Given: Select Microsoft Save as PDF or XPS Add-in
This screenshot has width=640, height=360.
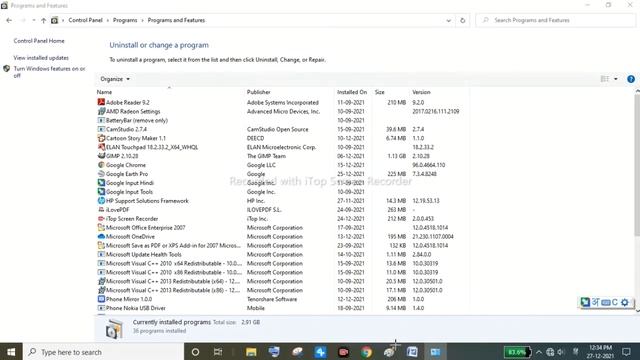Looking at the screenshot, I should (282, 245).
